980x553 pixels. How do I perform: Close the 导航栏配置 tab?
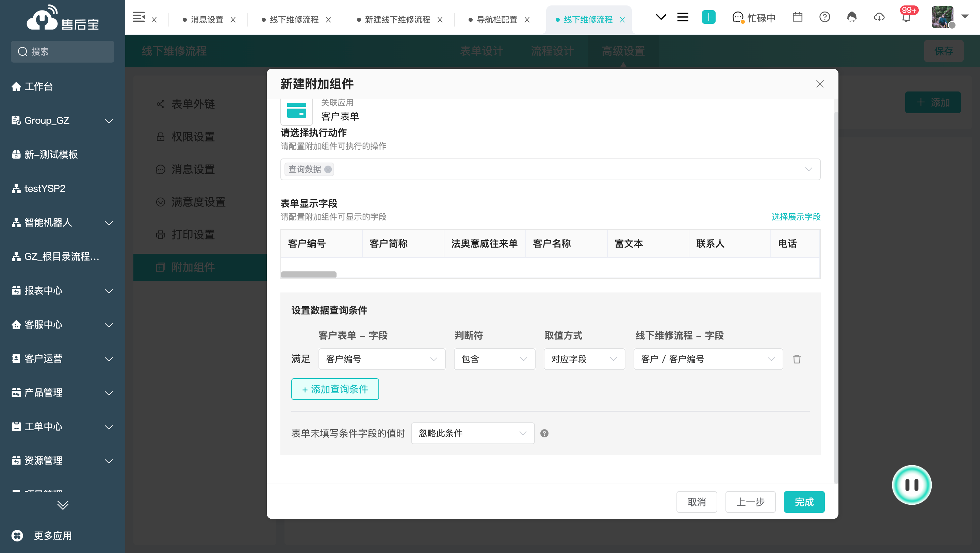527,20
